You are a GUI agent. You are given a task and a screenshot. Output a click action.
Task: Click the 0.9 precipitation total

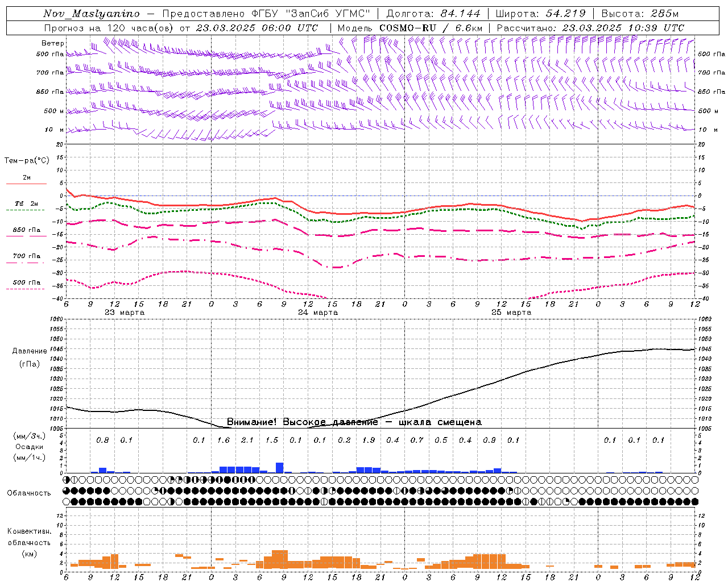tap(489, 440)
